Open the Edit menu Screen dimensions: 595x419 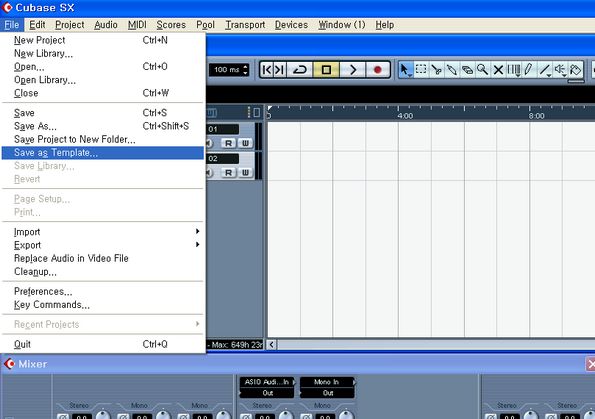(37, 25)
